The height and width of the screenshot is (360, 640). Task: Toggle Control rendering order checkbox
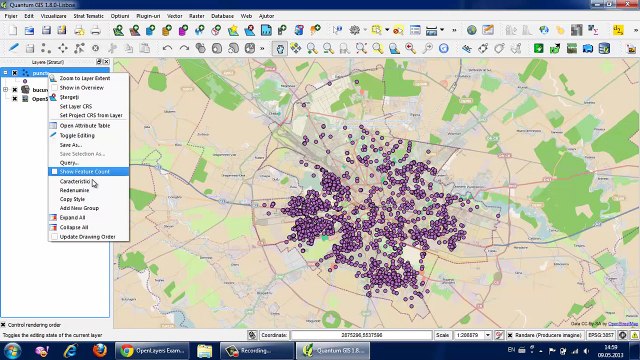[3, 325]
